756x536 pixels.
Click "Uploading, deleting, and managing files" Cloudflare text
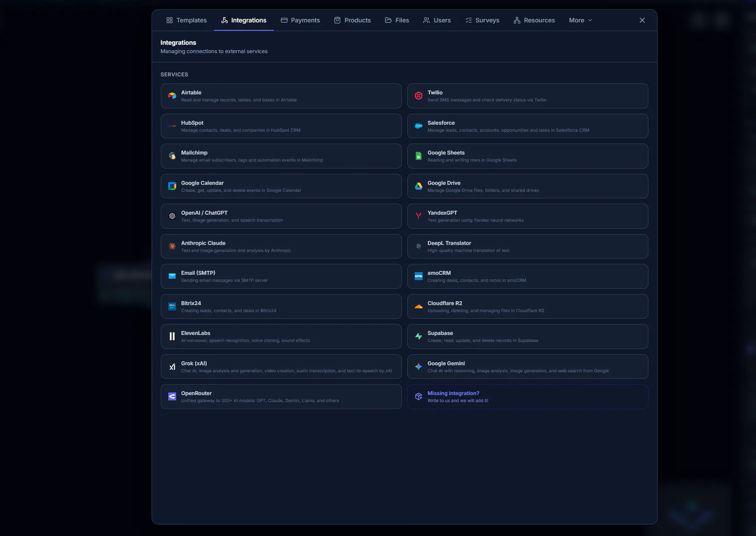pyautogui.click(x=485, y=311)
